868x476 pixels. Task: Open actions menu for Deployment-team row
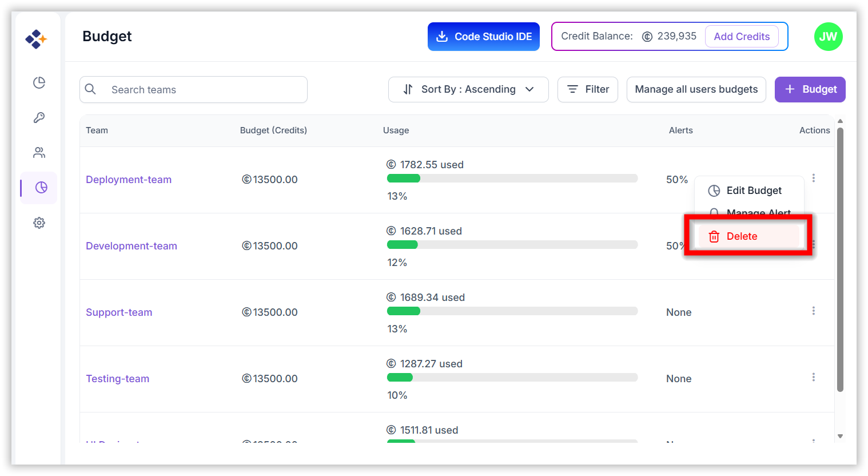click(x=813, y=178)
